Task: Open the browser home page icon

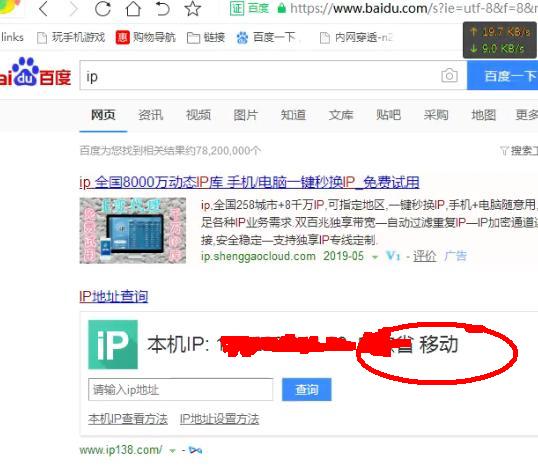Action: (x=133, y=9)
